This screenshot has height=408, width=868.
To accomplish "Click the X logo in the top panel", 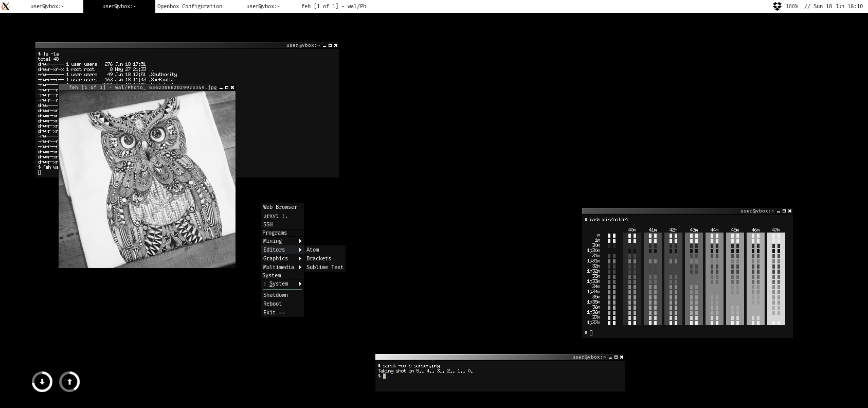I will [5, 6].
